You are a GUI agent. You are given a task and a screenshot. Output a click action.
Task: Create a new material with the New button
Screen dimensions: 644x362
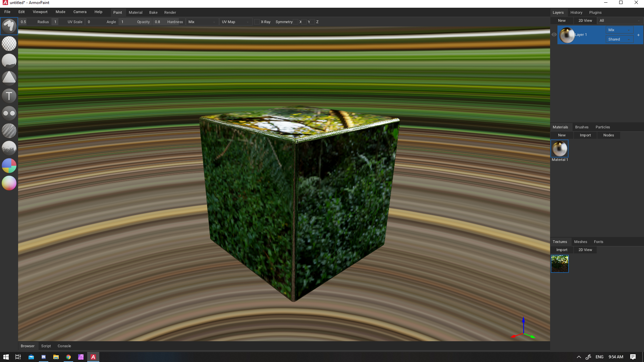pyautogui.click(x=561, y=135)
